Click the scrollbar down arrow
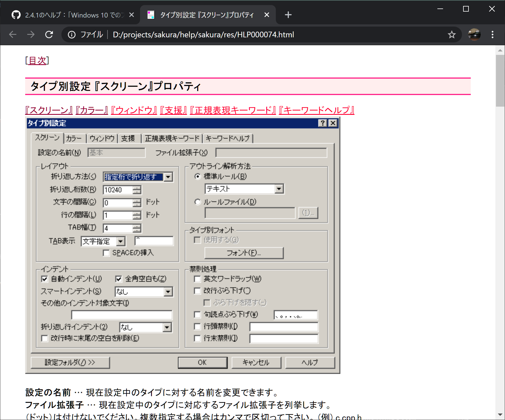Viewport: 505px width, 420px height. coord(500,415)
